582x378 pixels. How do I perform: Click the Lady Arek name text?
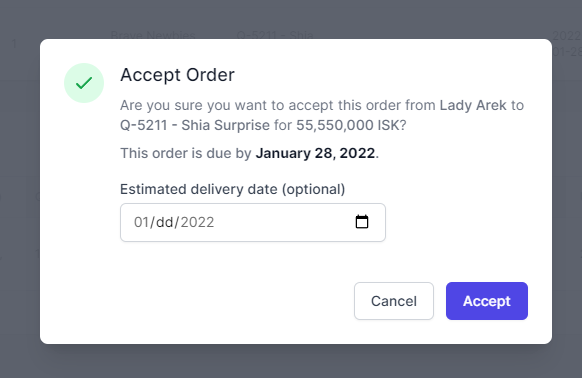click(473, 105)
